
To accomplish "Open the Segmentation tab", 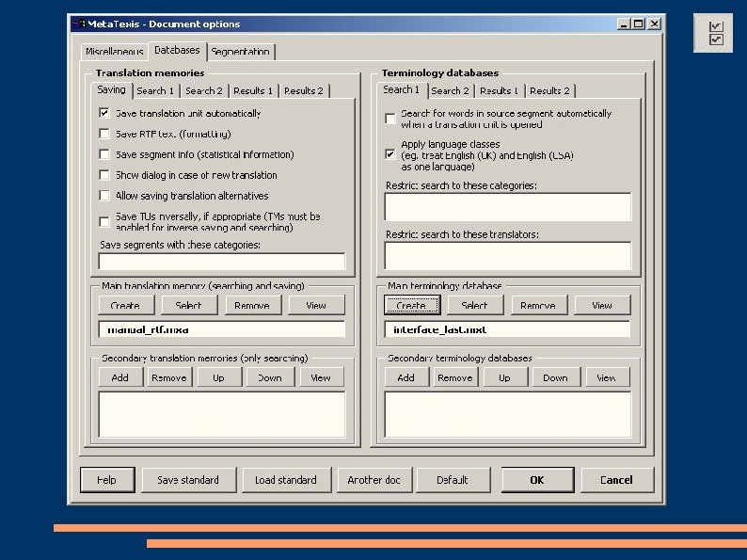I will tap(241, 52).
